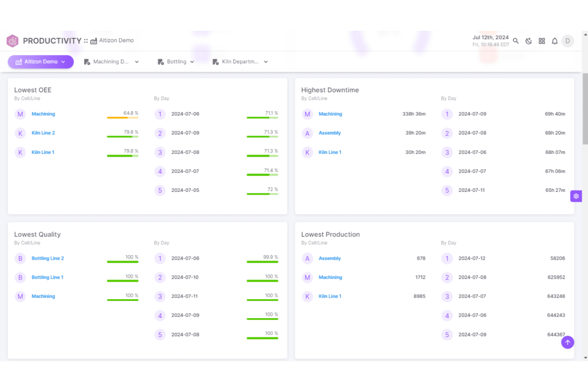Expand the Altizon Demo dropdown
This screenshot has width=588, height=392.
coord(41,62)
